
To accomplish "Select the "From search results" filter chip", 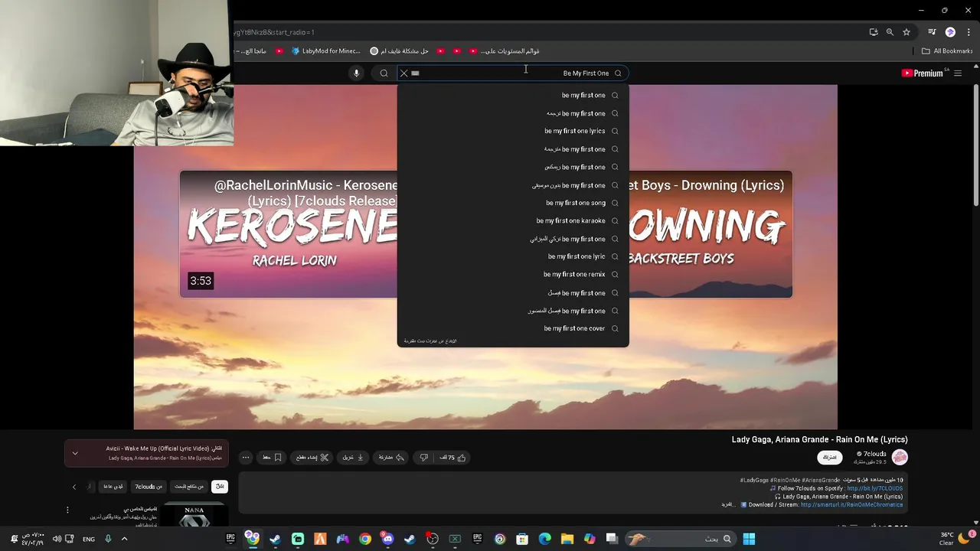I will (x=189, y=487).
